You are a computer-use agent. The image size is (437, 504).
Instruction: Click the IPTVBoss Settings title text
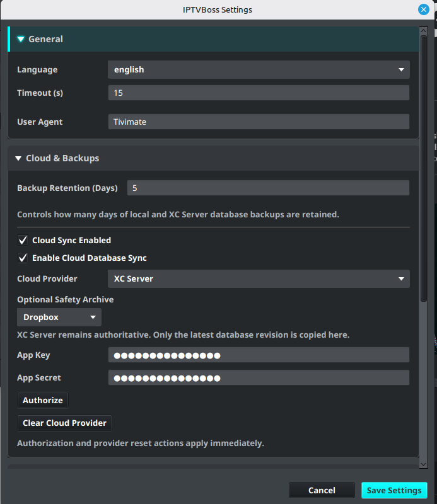coord(218,10)
